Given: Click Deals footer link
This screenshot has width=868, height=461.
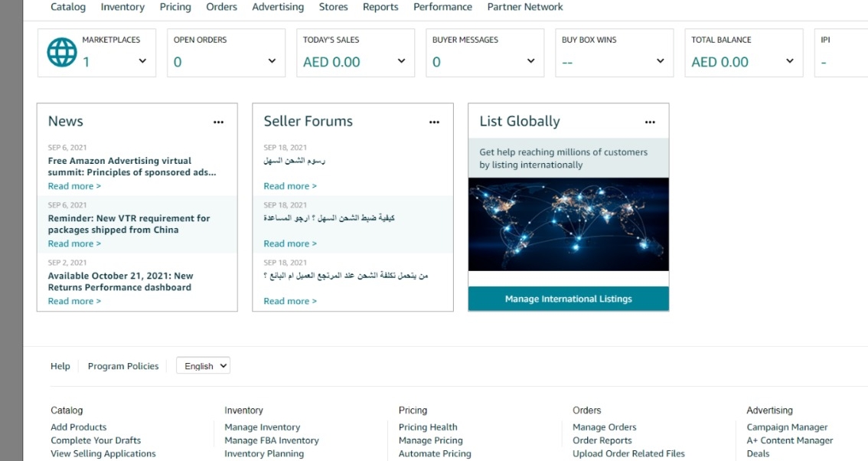Looking at the screenshot, I should point(758,454).
